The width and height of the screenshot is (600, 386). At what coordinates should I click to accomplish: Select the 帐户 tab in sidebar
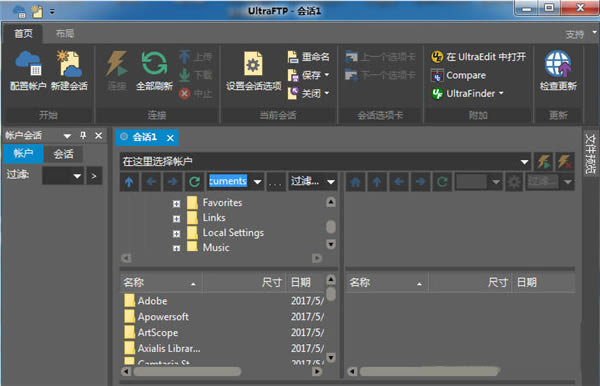(23, 154)
